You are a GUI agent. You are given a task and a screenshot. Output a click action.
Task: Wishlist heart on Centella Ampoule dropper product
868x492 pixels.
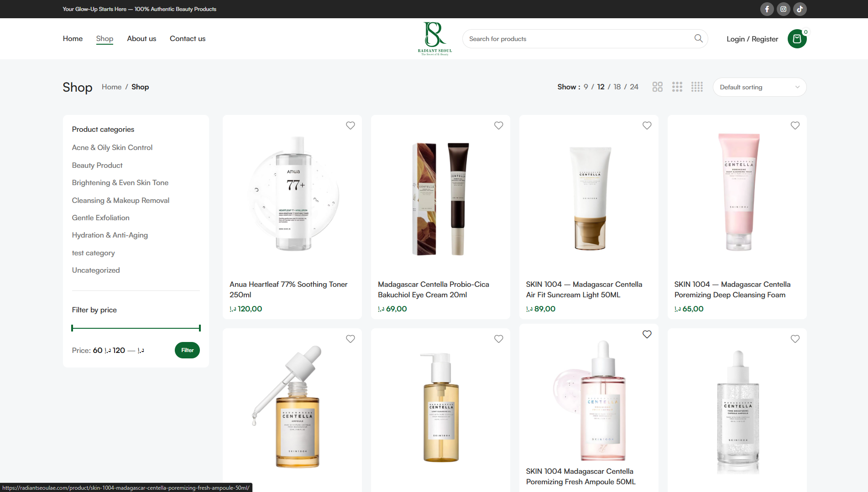point(350,339)
